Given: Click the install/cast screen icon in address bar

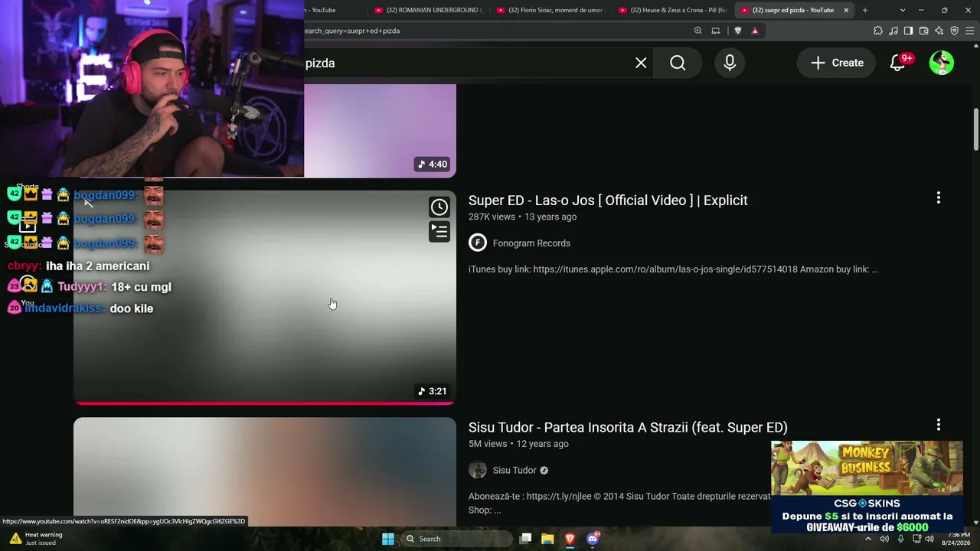Looking at the screenshot, I should (x=716, y=31).
